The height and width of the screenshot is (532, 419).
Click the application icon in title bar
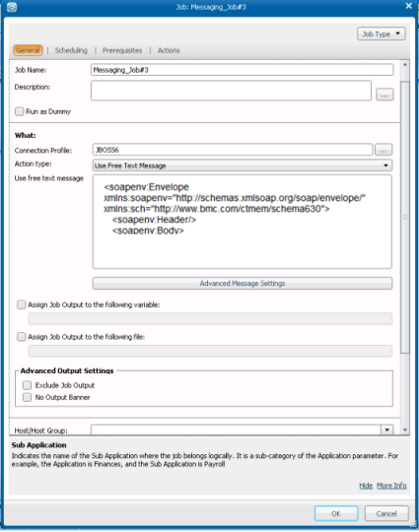pyautogui.click(x=12, y=7)
